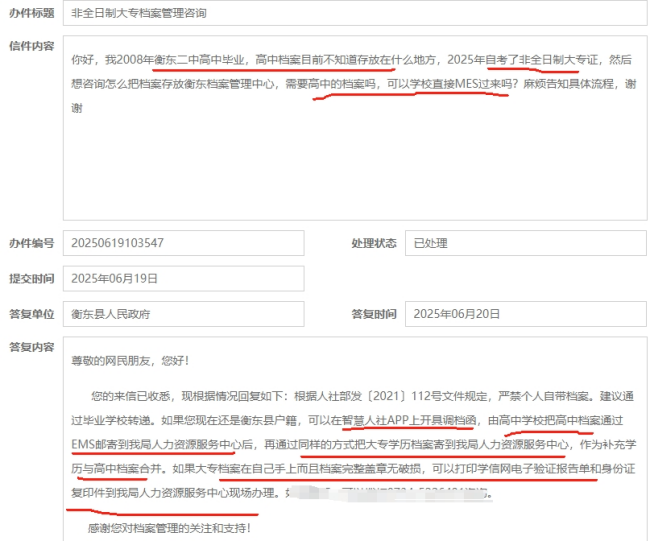Viewport: 650px width, 541px height.
Task: Click the 答复单位 label
Action: pos(32,314)
